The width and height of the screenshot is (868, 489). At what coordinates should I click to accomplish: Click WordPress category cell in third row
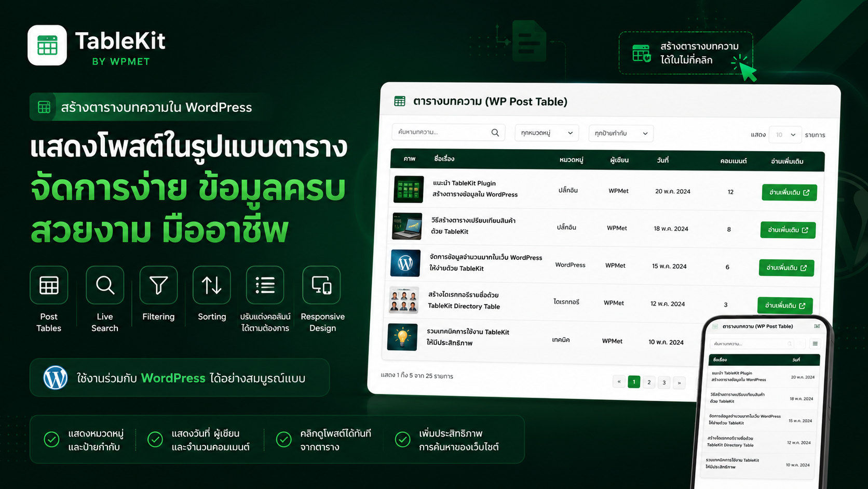570,265
